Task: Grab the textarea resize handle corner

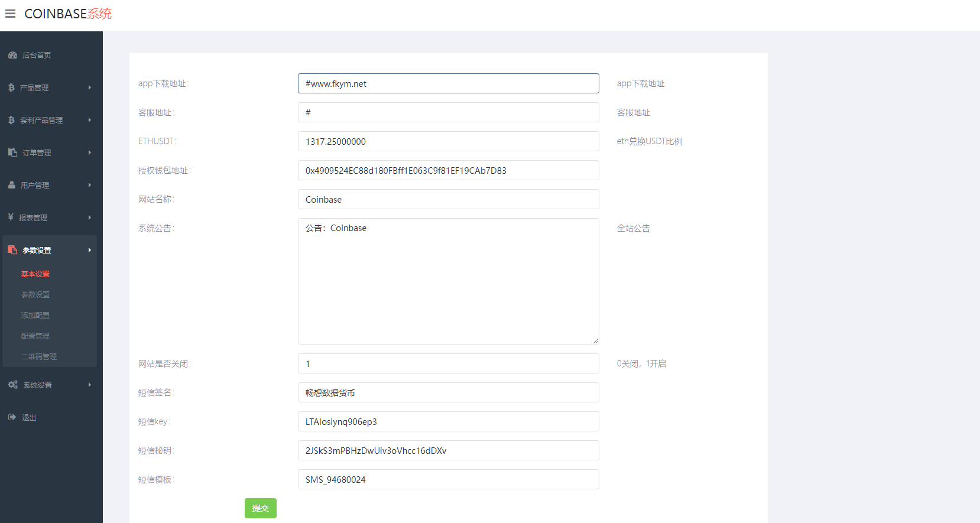Action: (596, 341)
